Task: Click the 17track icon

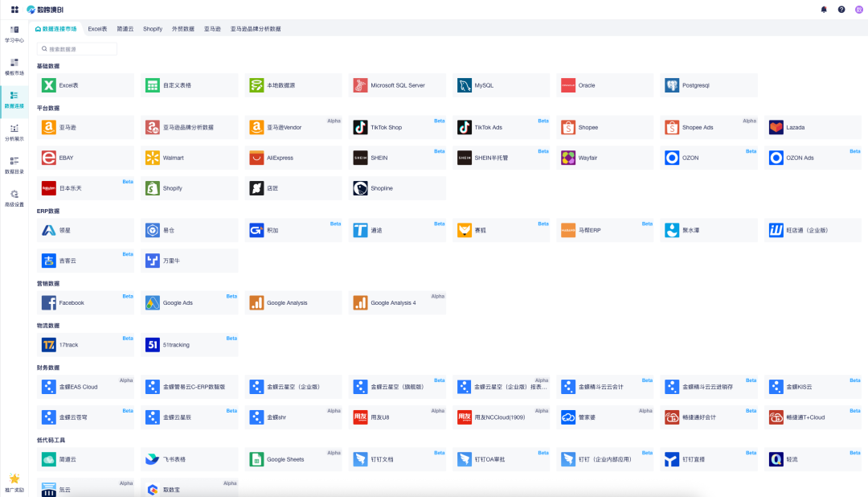Action: (49, 345)
